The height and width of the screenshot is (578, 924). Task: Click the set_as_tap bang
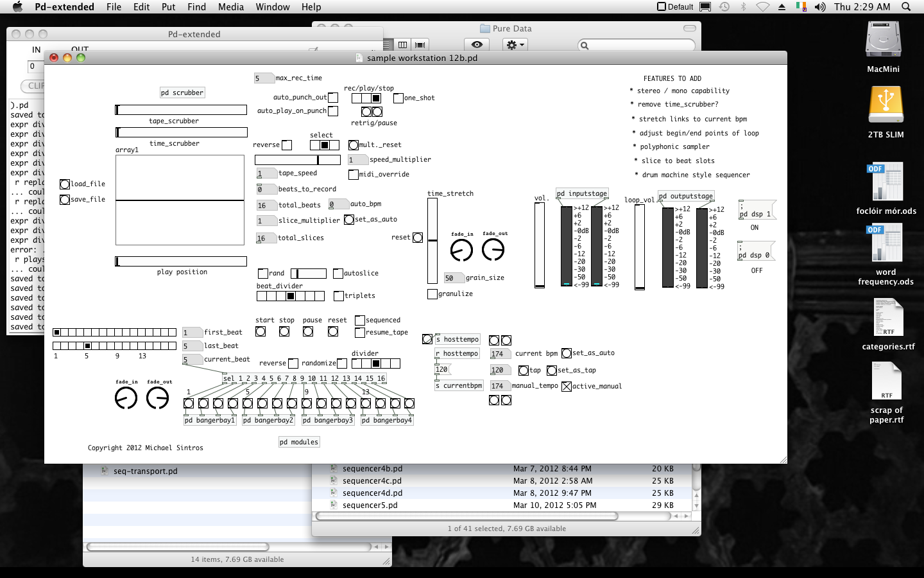point(552,371)
